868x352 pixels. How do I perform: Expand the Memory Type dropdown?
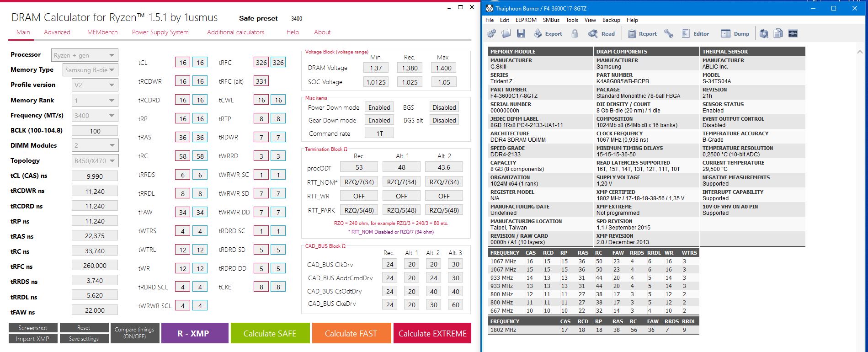pos(91,70)
